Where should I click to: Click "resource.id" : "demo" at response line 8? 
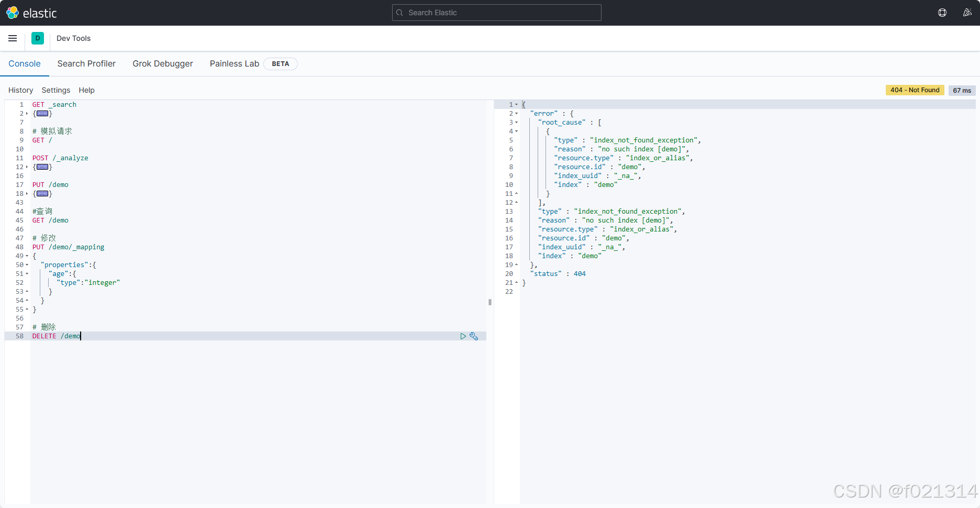click(600, 167)
